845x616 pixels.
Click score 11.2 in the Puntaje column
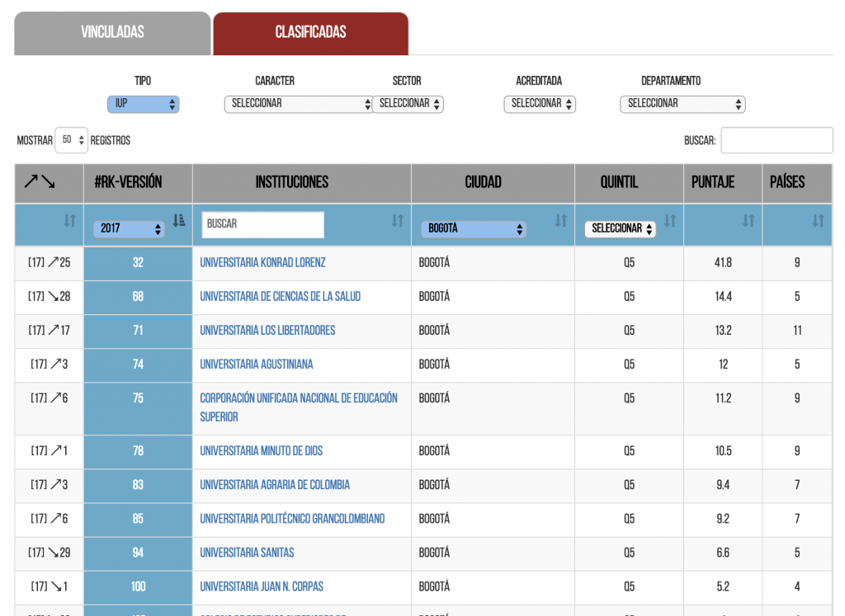click(723, 398)
